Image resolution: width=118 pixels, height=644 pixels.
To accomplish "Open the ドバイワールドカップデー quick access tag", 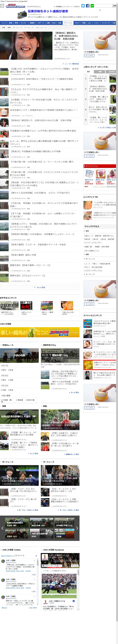I will (93, 243).
